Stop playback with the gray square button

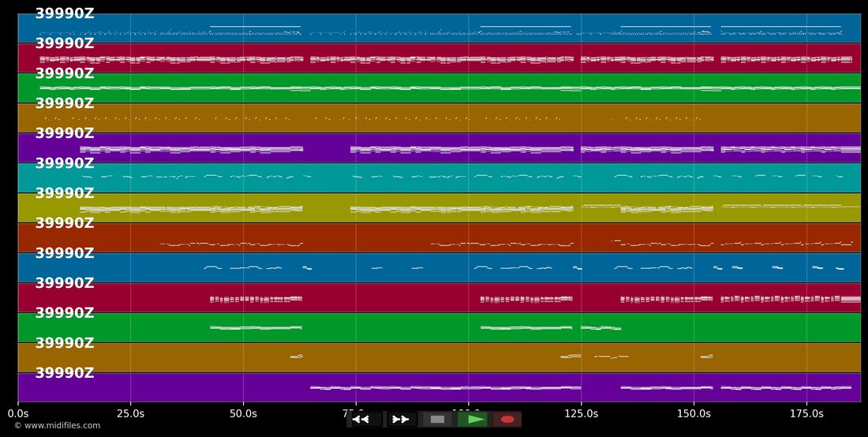(x=437, y=420)
